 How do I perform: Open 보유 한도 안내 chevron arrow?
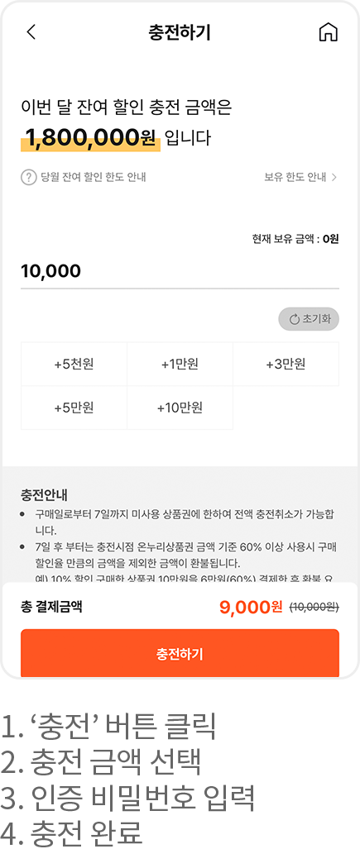[334, 178]
